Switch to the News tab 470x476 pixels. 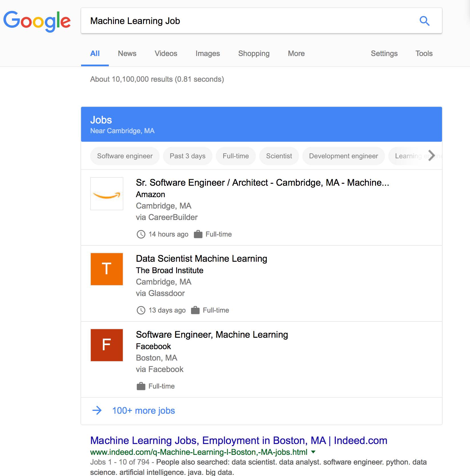(127, 53)
